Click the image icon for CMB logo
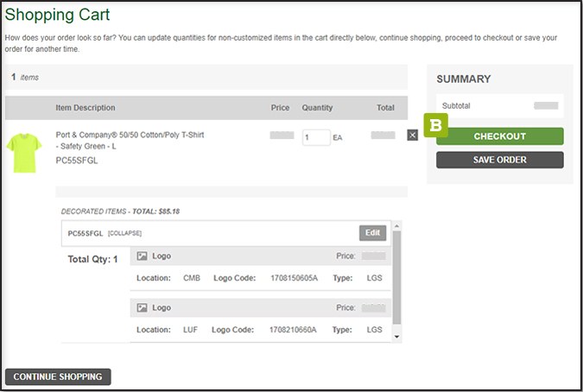The height and width of the screenshot is (392, 583). (x=143, y=256)
